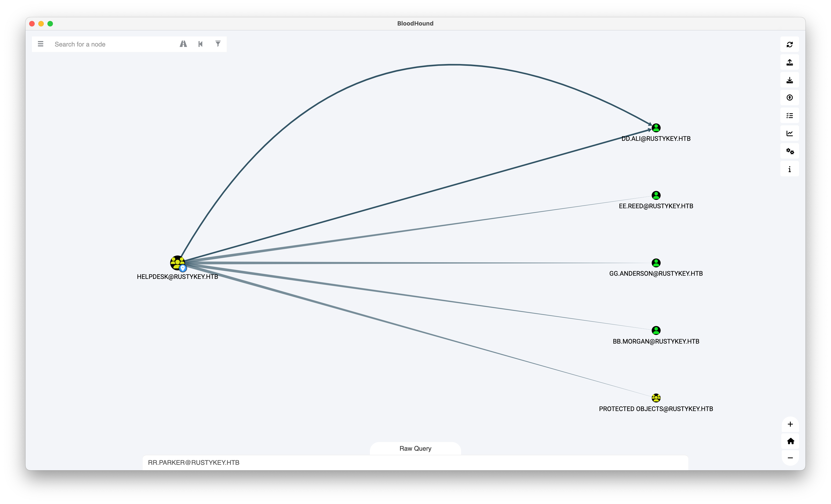Click the raw query input showing RR.PARKER
Viewport: 831px width, 504px height.
tap(415, 463)
